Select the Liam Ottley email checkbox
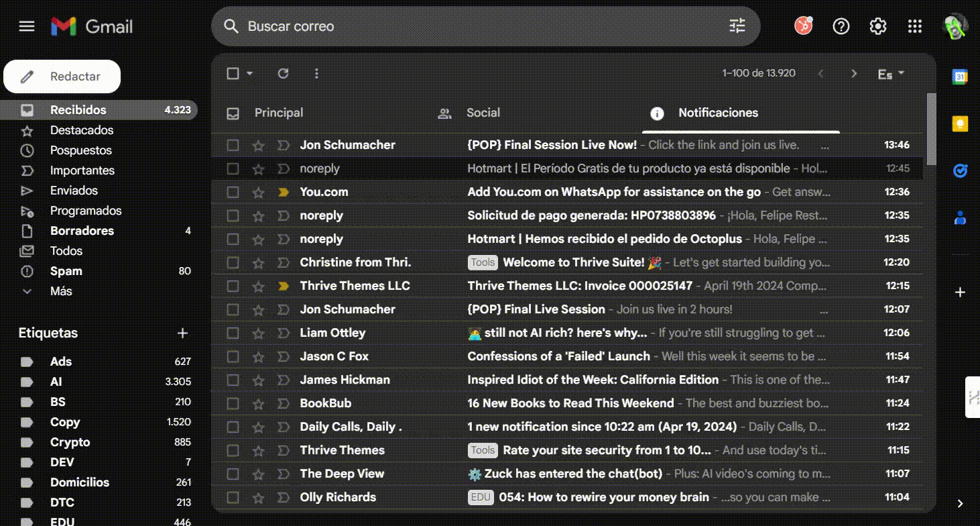 pyautogui.click(x=233, y=333)
